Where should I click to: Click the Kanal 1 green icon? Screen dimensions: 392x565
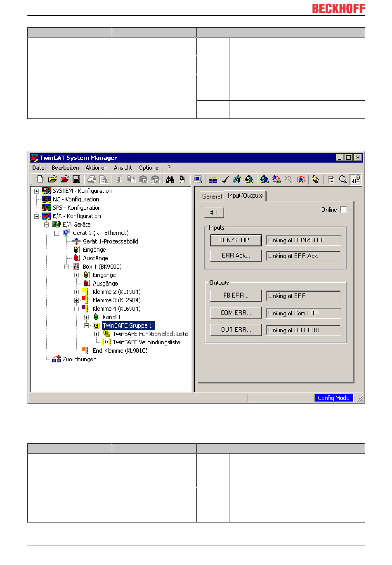click(96, 317)
